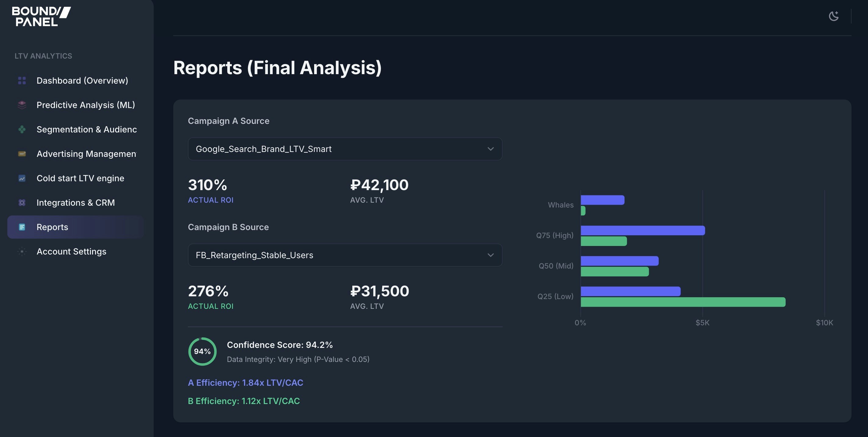The image size is (868, 437).
Task: Expand Campaign A Source dropdown chevron
Action: click(x=490, y=149)
